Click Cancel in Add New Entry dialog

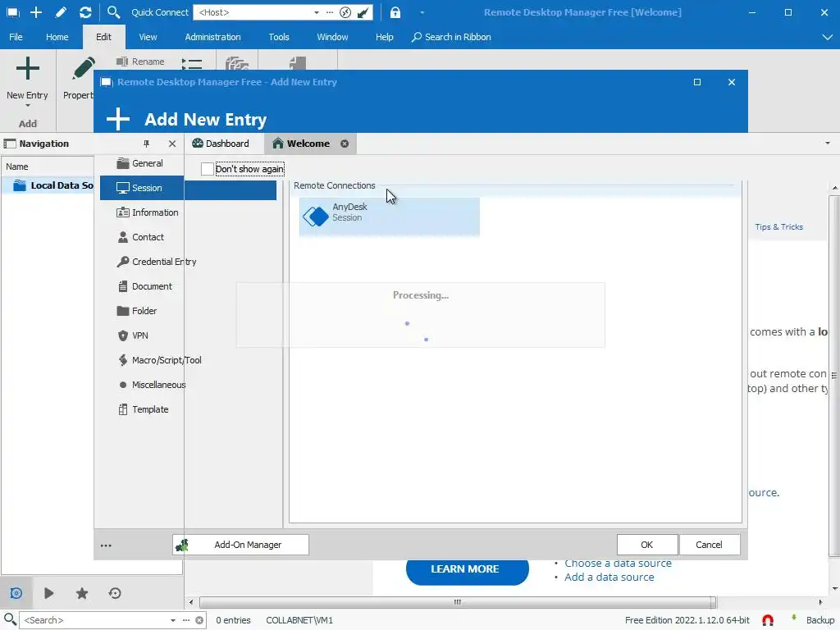click(x=710, y=545)
